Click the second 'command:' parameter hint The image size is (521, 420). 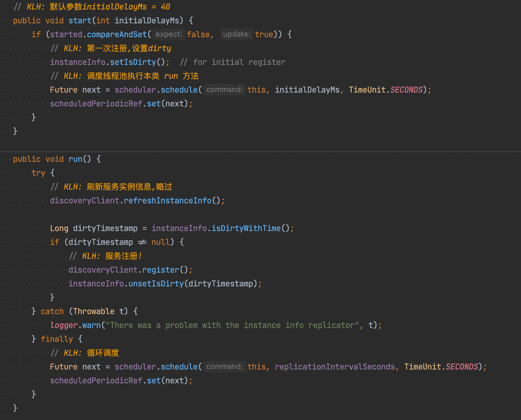click(x=225, y=367)
